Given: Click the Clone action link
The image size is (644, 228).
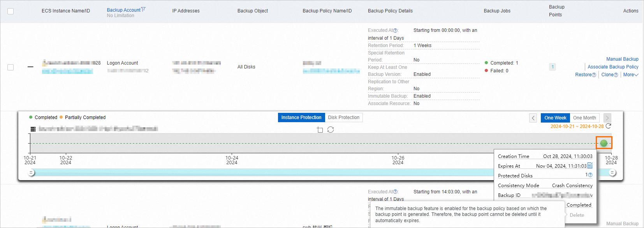Looking at the screenshot, I should pyautogui.click(x=607, y=75).
